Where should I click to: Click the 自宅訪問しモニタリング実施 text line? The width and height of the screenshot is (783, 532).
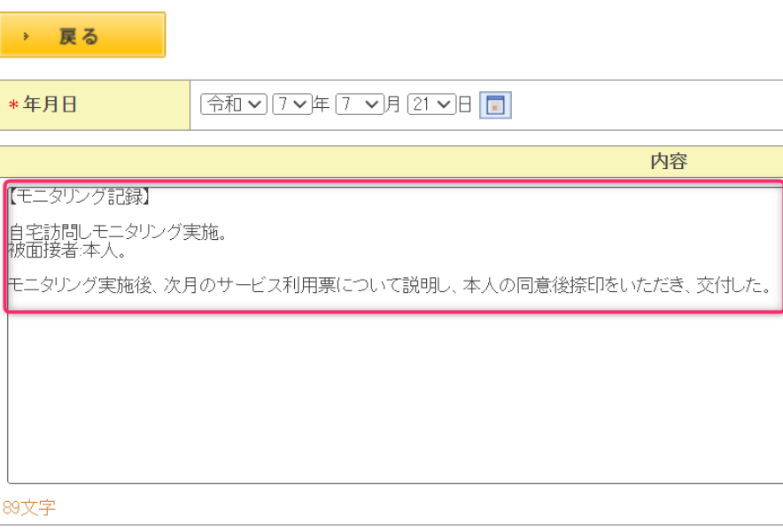tap(120, 235)
